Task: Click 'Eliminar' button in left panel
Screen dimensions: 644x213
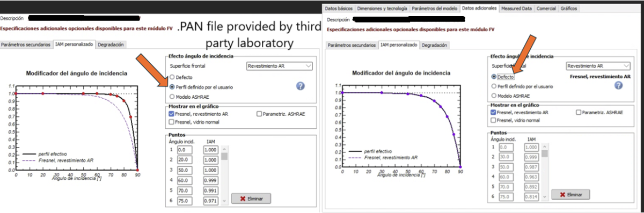Action: [x=251, y=199]
